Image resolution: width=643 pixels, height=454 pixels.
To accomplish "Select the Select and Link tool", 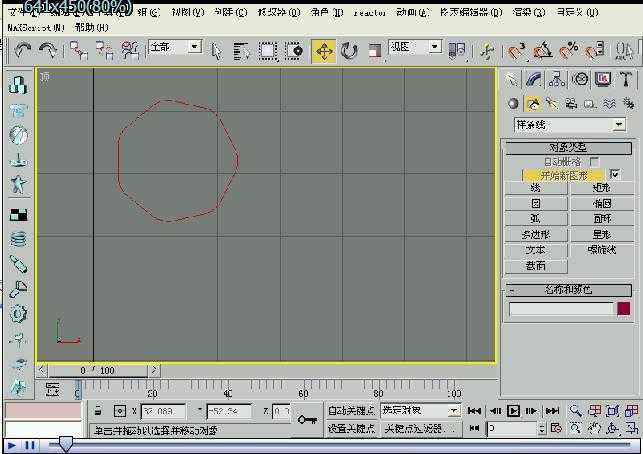I will [78, 51].
